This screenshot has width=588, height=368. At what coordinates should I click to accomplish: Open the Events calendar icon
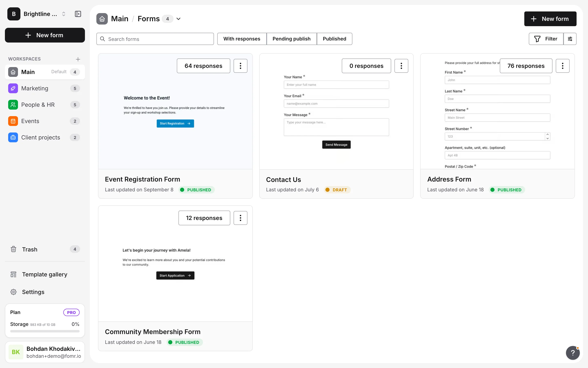point(13,121)
